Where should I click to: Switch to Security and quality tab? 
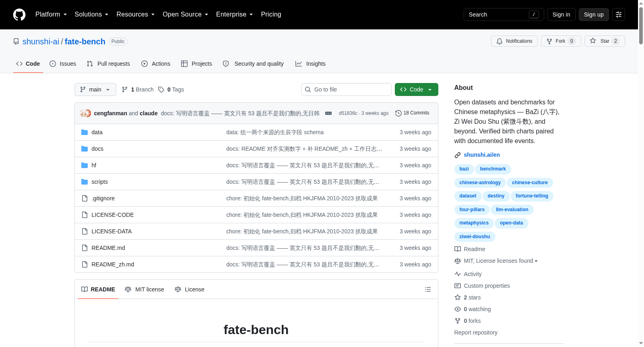pos(253,64)
